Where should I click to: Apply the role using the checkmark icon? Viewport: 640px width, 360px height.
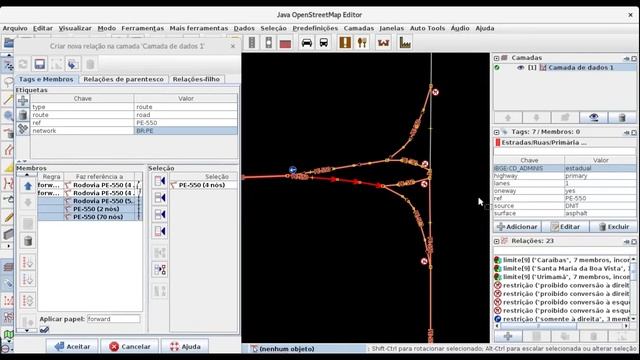tap(44, 329)
